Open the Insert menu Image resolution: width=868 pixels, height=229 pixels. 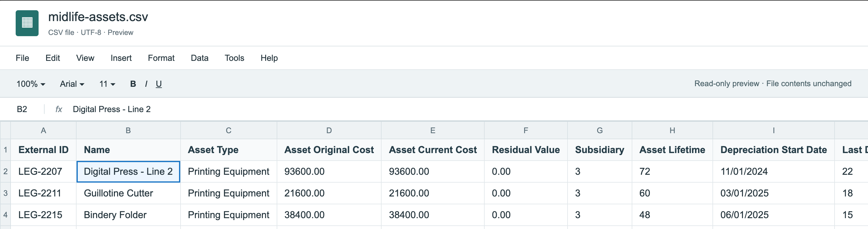pyautogui.click(x=121, y=58)
